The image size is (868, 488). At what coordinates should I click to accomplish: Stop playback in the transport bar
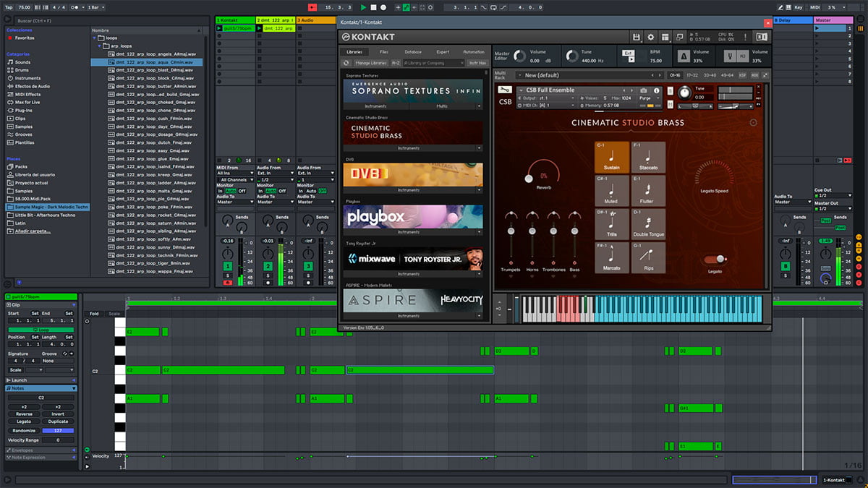(373, 7)
